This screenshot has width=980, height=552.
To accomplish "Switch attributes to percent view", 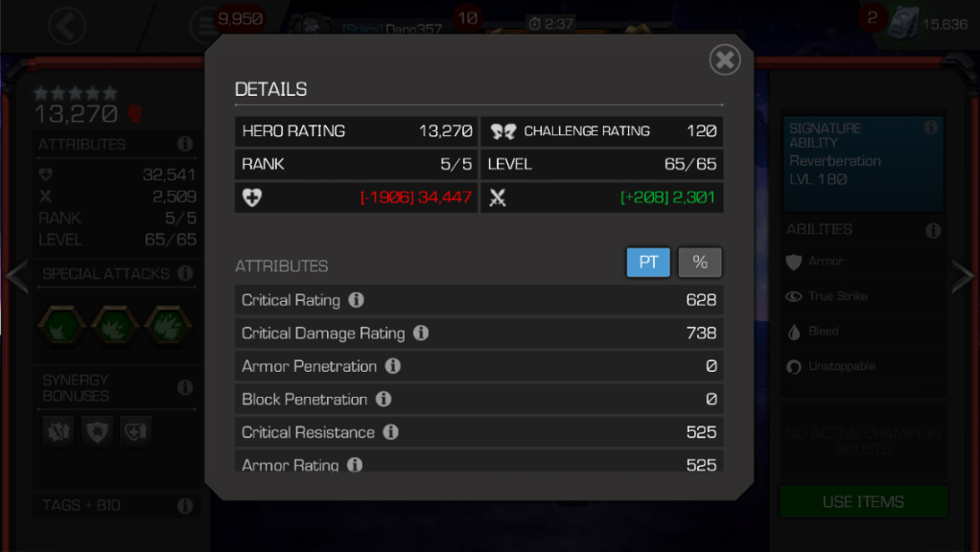I will click(x=700, y=263).
